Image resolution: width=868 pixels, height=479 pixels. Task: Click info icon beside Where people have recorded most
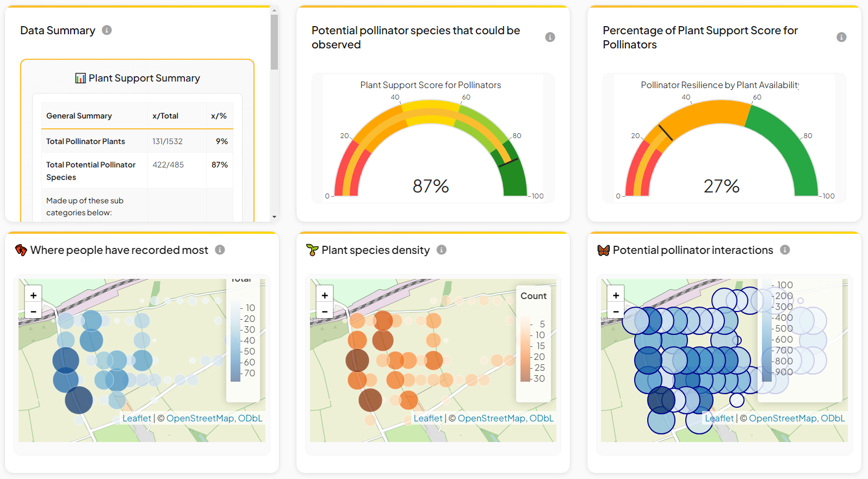tap(220, 250)
